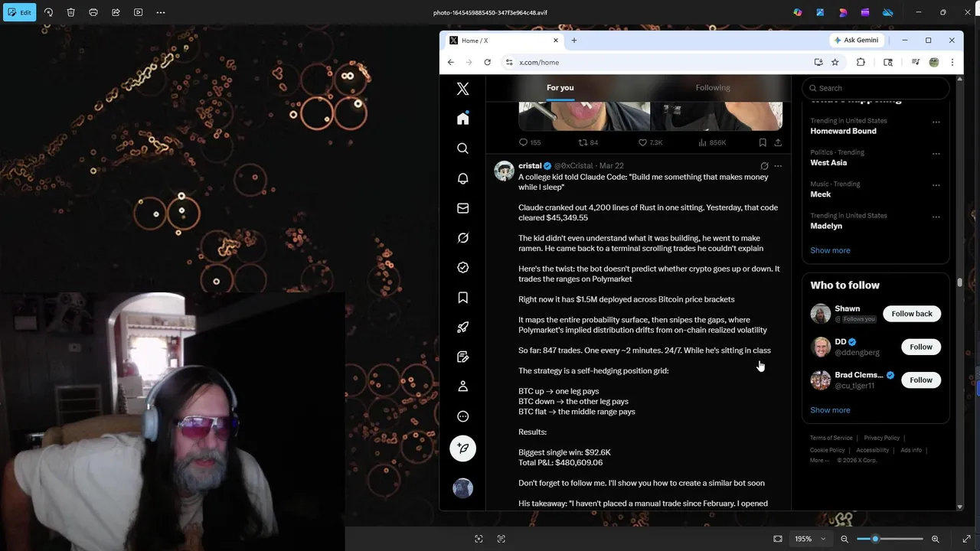Click Grok explain icon on cristal's post
The height and width of the screenshot is (551, 980).
pos(764,166)
